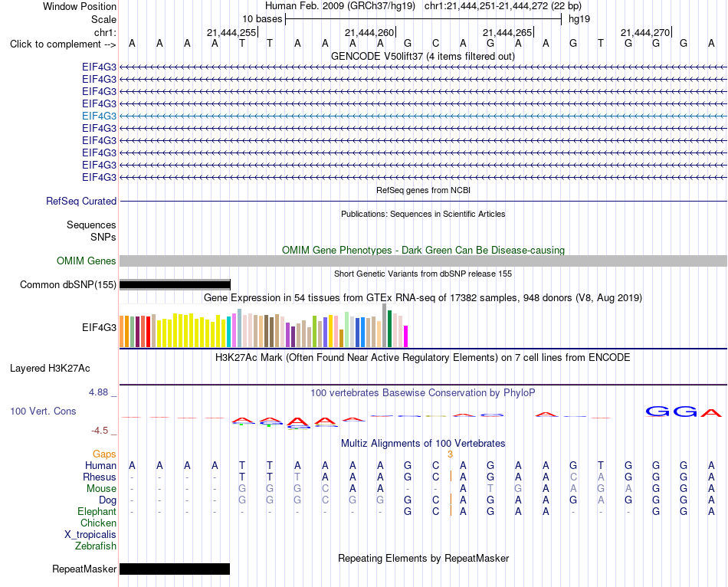The image size is (728, 587).
Task: Click the GTEx Gene Expression in 54 tissues title
Action: click(423, 297)
